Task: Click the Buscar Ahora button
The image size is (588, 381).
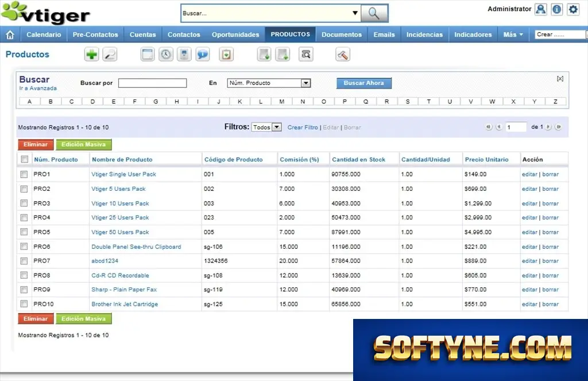Action: pyautogui.click(x=363, y=83)
